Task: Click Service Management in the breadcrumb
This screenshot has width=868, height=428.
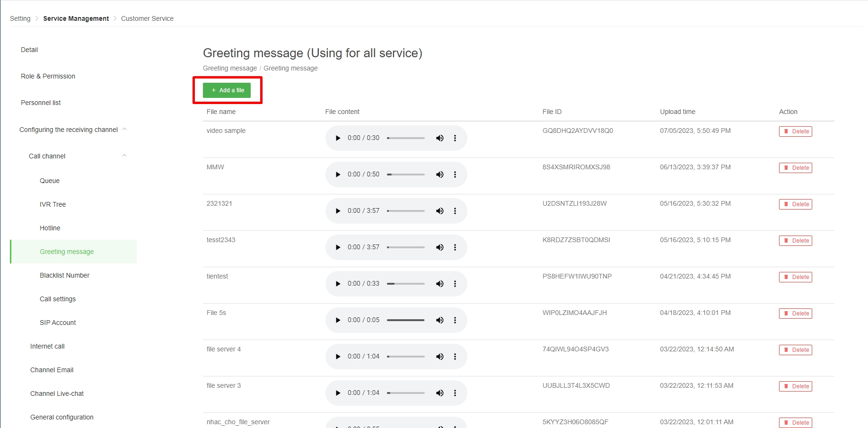Action: pos(76,18)
